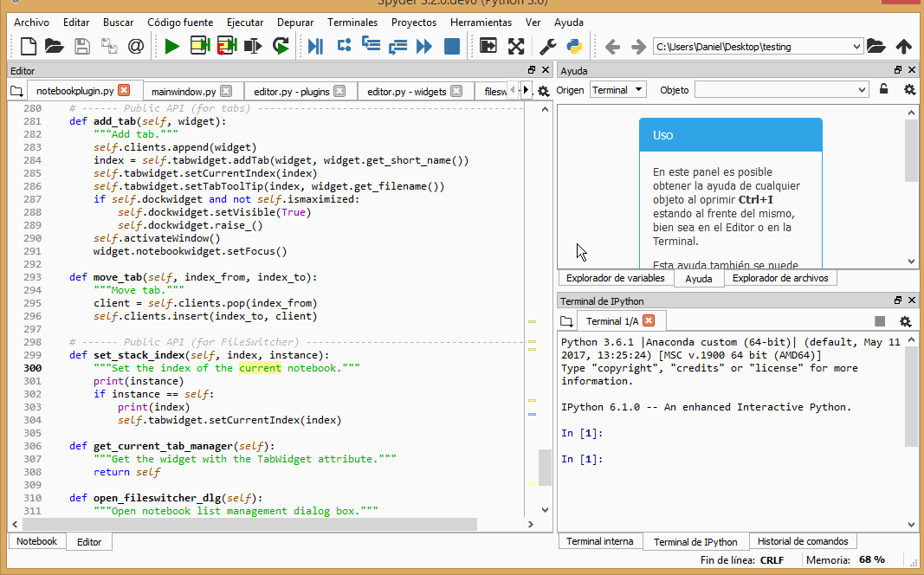Click the Debug file icon
924x575 pixels.
click(x=315, y=46)
